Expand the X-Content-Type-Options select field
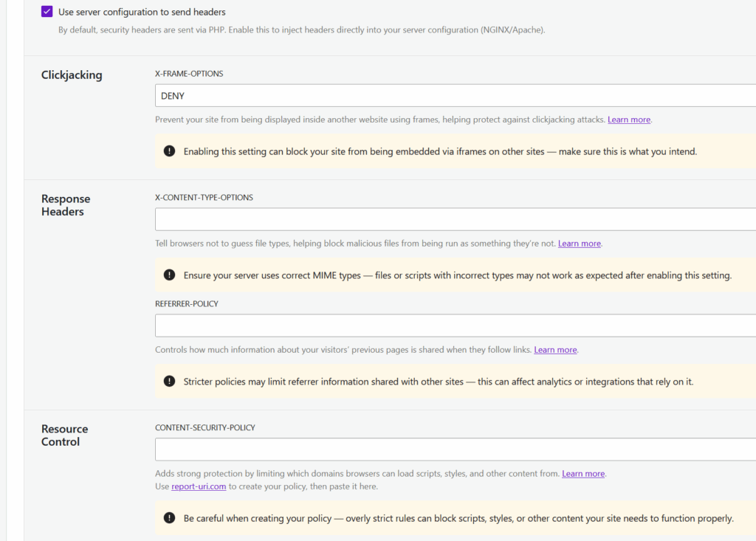This screenshot has width=756, height=541. (454, 219)
